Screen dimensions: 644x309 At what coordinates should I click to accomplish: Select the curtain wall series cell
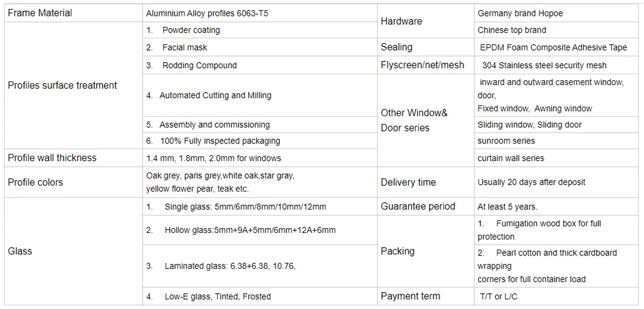point(511,158)
